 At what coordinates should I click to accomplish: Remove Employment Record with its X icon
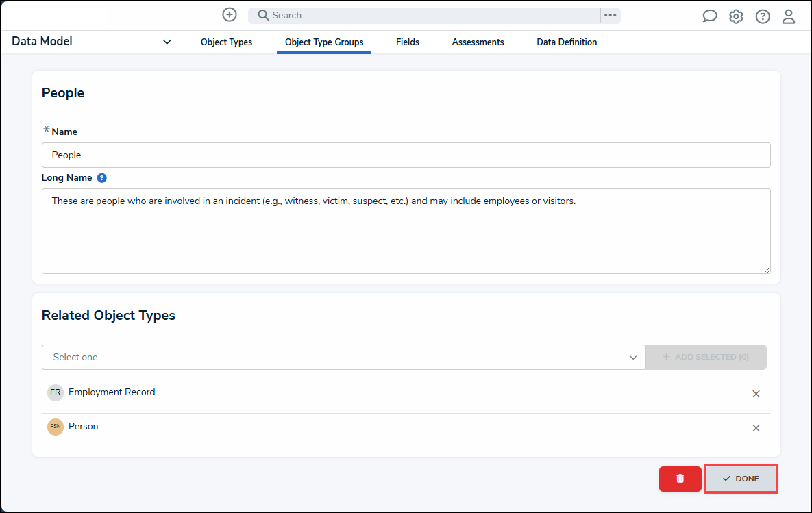(x=756, y=394)
